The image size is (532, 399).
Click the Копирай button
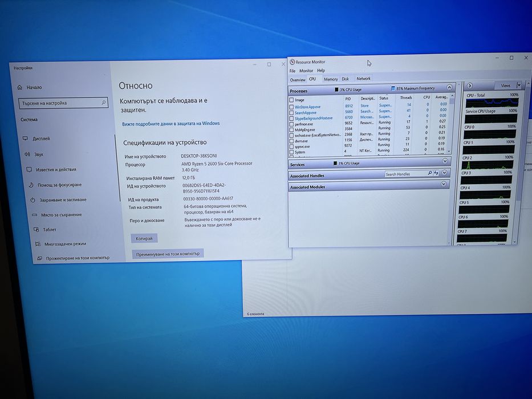(144, 238)
